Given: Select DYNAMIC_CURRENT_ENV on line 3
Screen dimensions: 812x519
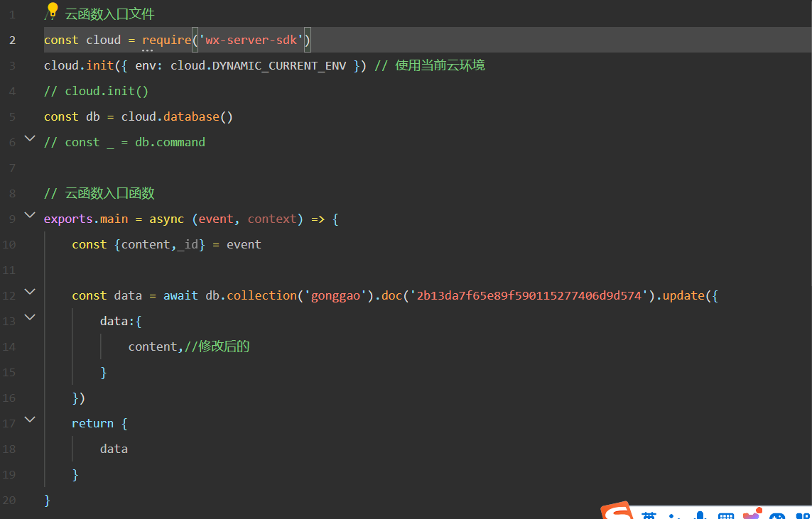Looking at the screenshot, I should (x=279, y=66).
